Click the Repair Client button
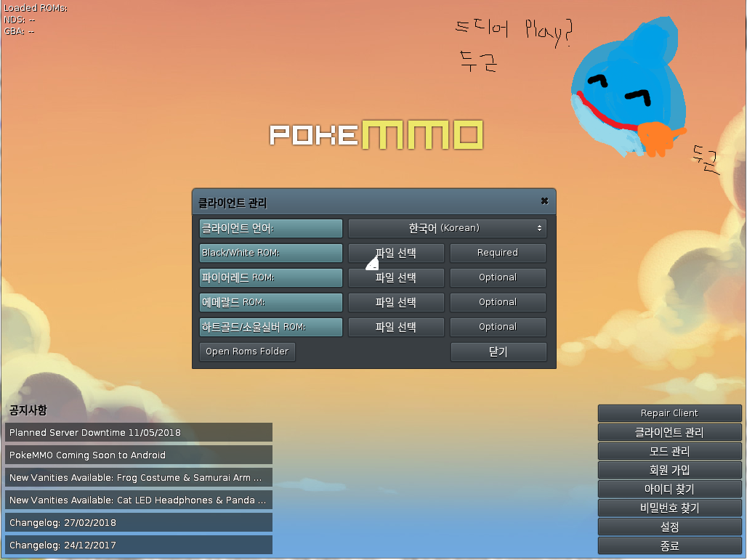The height and width of the screenshot is (560, 747). (x=669, y=413)
